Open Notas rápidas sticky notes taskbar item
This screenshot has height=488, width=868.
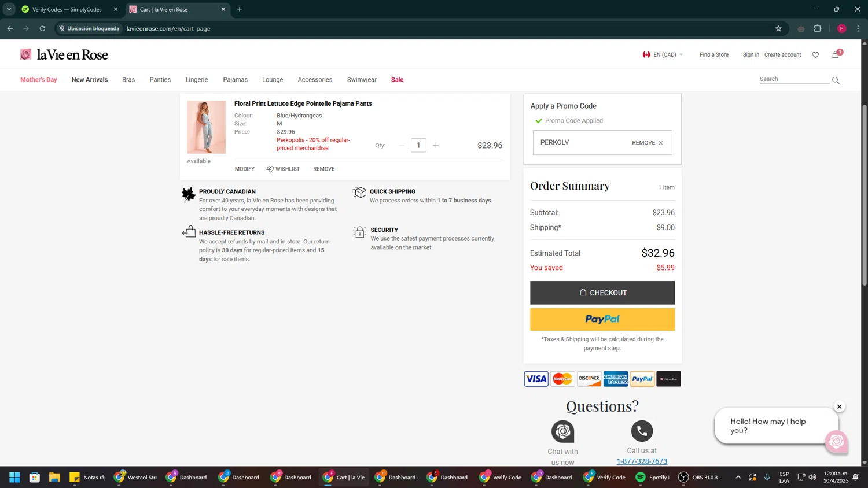pos(87,478)
